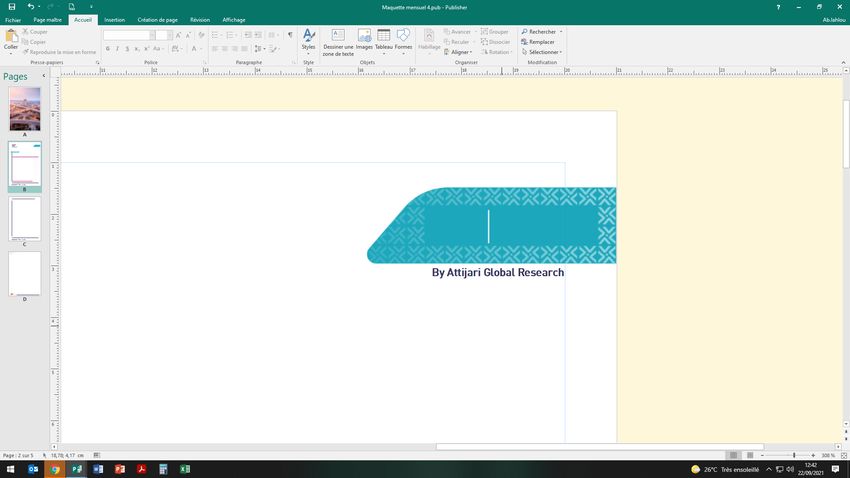Click the Avancer bring forward button

(x=458, y=32)
